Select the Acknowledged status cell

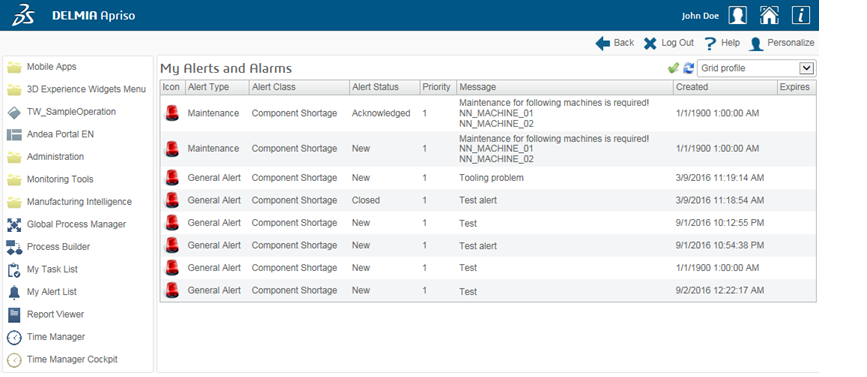click(x=381, y=113)
